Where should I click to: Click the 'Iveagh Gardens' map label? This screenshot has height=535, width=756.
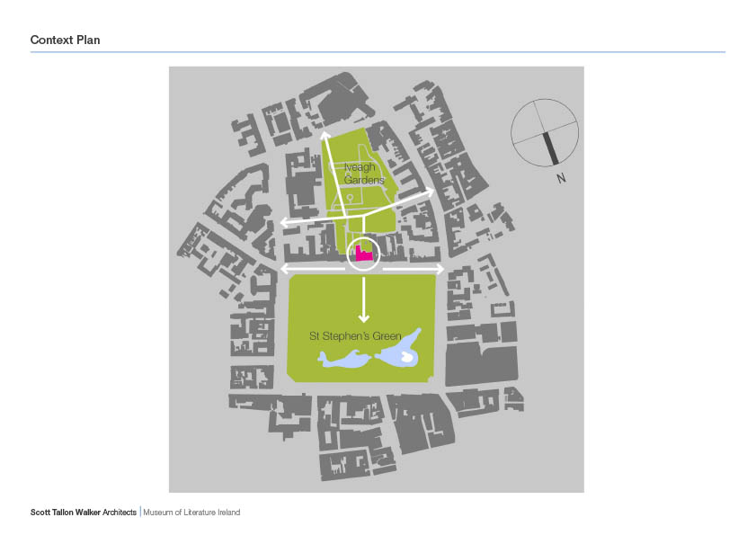[x=364, y=174]
